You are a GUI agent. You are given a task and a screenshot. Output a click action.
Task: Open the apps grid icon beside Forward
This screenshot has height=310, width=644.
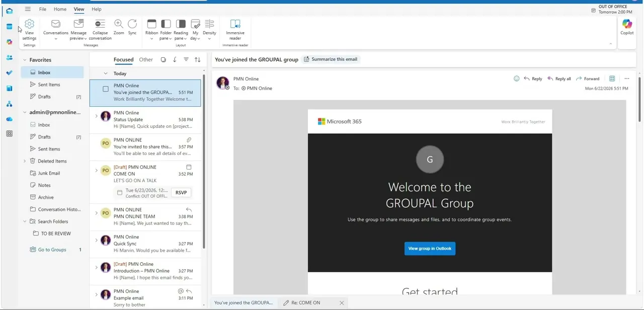612,79
